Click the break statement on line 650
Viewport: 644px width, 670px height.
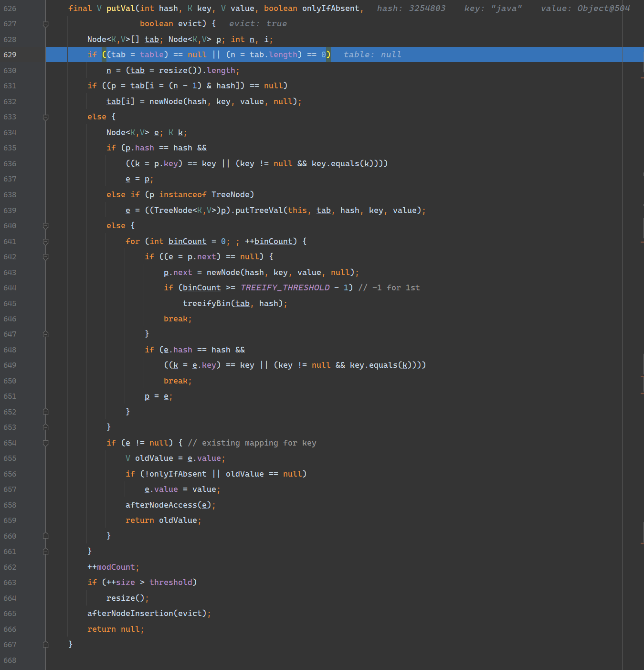click(x=178, y=381)
